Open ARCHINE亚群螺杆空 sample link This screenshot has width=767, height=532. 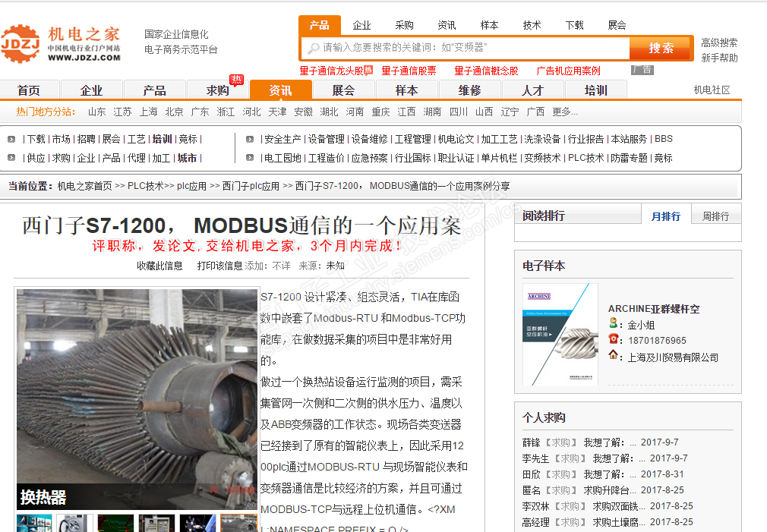tap(654, 309)
